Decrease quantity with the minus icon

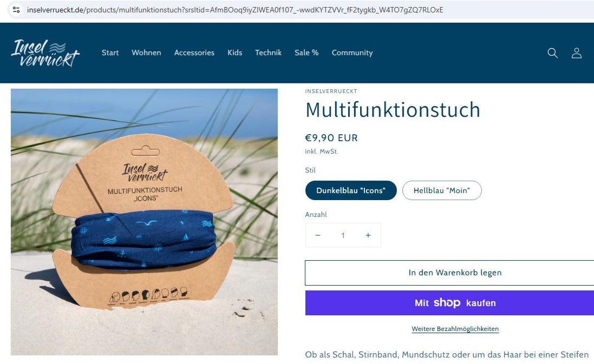click(x=318, y=235)
